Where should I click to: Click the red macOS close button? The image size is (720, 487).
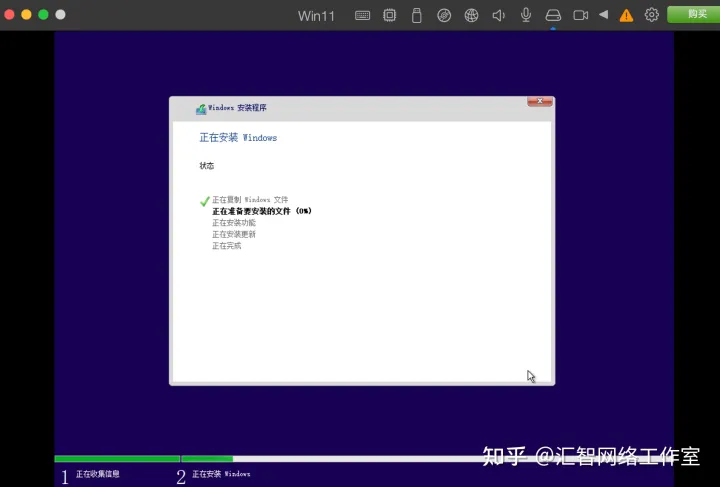click(x=9, y=15)
